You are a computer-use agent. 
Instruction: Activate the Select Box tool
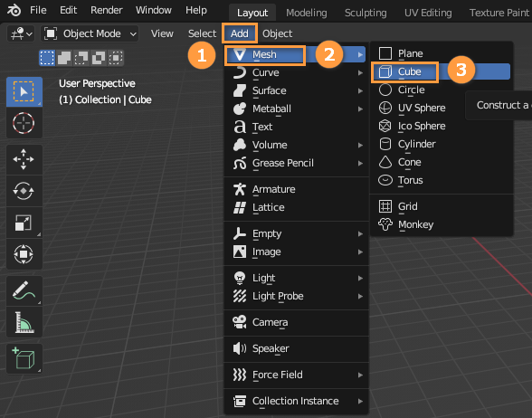[x=24, y=91]
